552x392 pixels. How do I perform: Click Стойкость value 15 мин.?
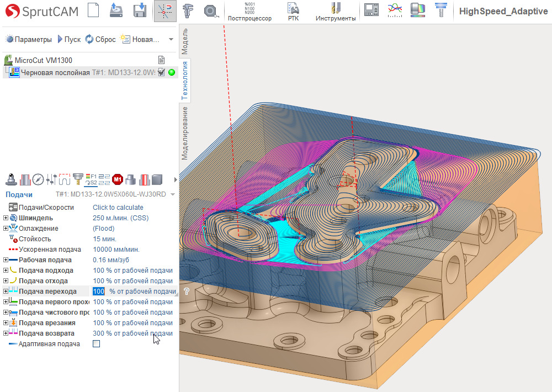tap(104, 239)
